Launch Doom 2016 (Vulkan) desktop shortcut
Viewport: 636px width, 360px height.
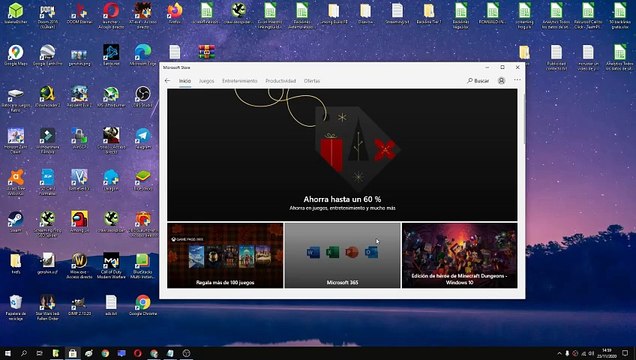(47, 16)
